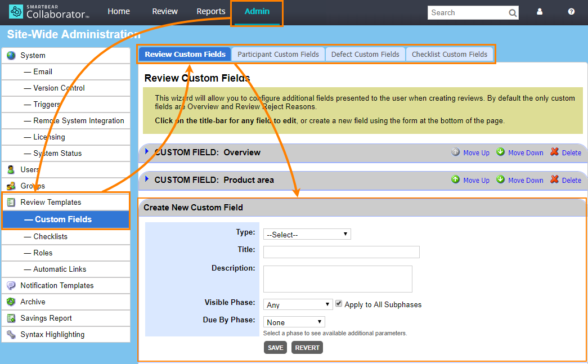
Task: Move the Product area field up
Action: pos(470,180)
